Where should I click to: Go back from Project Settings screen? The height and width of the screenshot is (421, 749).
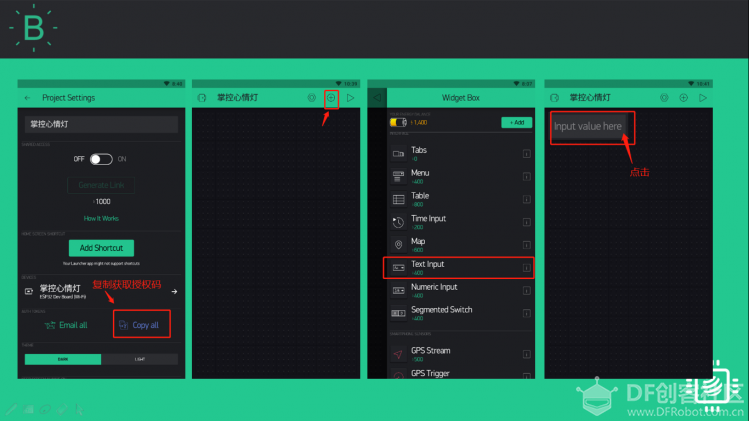(27, 98)
